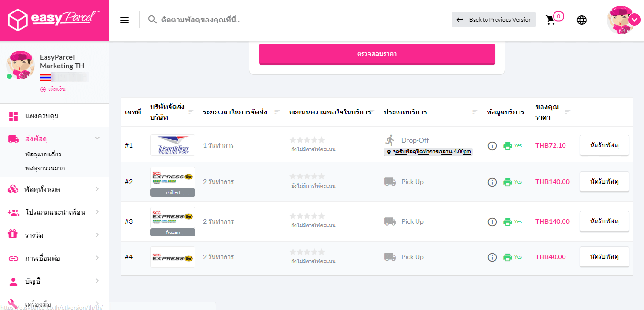Click the เติมเงิน top-up link

click(53, 89)
